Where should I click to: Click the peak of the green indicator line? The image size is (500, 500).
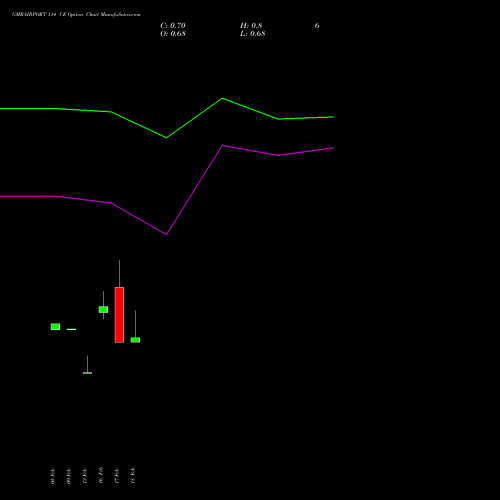tap(223, 98)
